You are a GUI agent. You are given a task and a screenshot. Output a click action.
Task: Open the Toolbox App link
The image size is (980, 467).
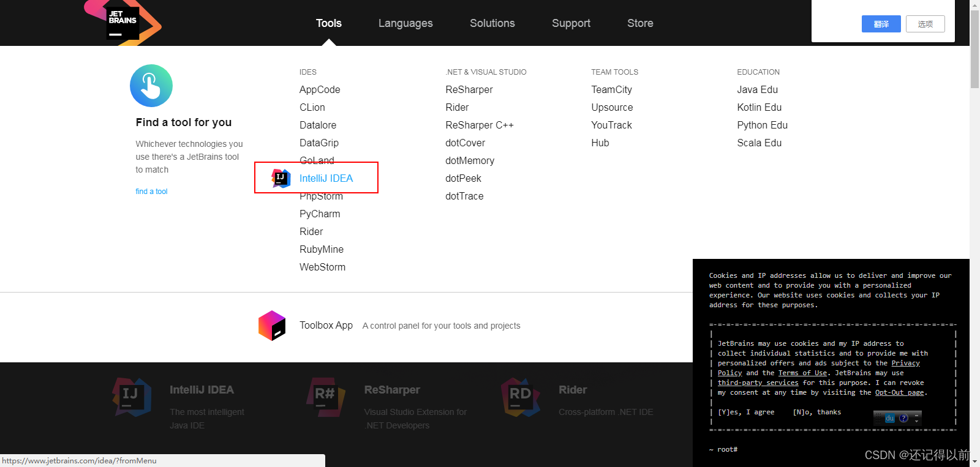click(326, 325)
